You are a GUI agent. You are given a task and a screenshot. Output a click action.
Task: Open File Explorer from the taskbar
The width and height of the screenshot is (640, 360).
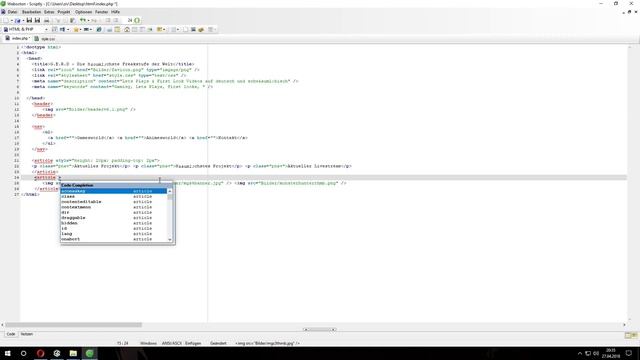pos(73,353)
